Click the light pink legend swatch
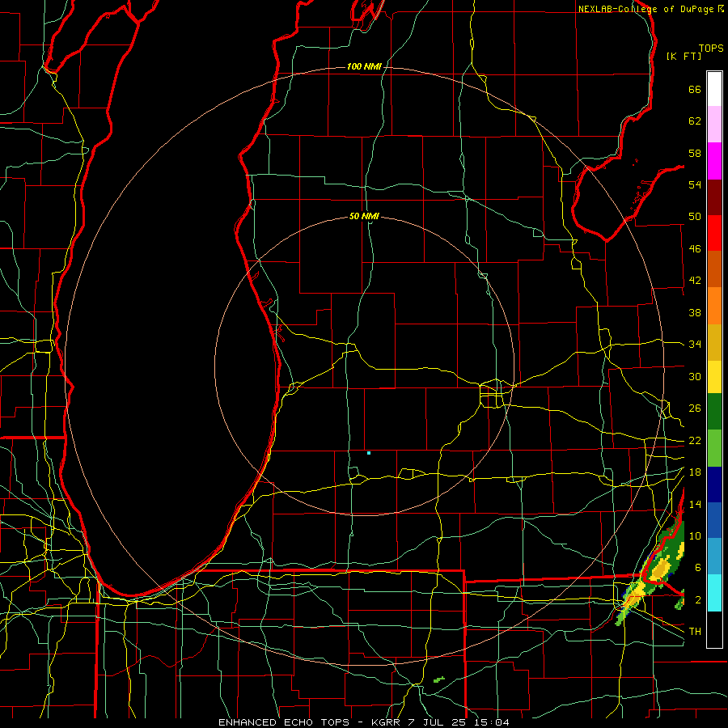This screenshot has height=728, width=728. (x=714, y=124)
